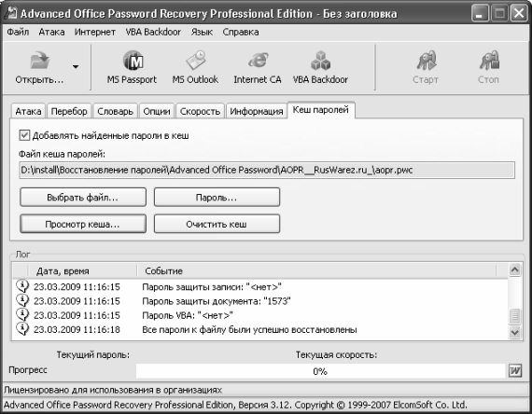Select the Кеш паролей tab
532x414 pixels.
(321, 110)
